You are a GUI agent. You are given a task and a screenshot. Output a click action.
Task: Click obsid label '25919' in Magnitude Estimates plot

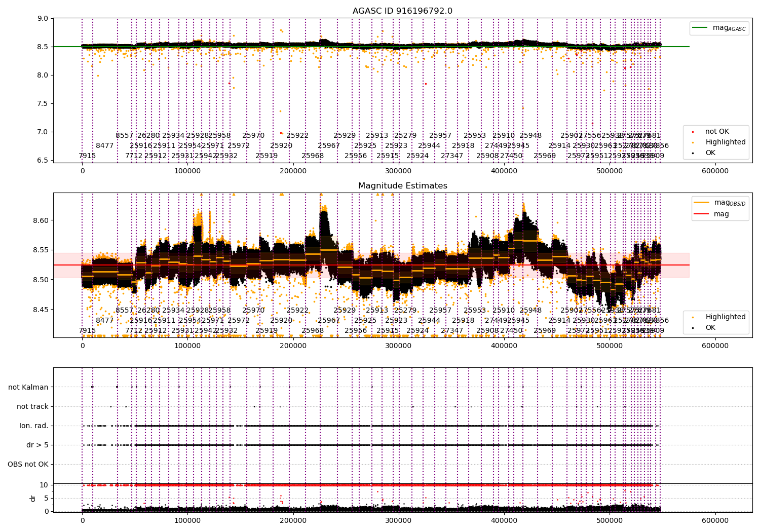267,331
